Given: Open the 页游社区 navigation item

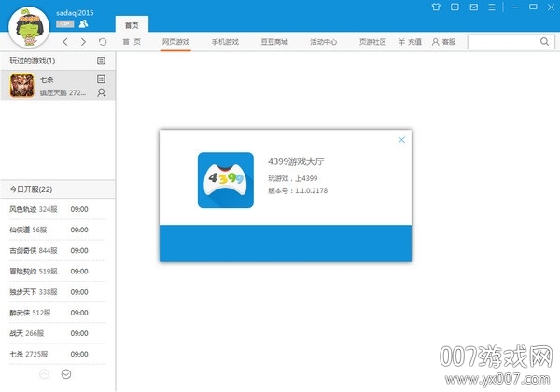Looking at the screenshot, I should click(372, 42).
